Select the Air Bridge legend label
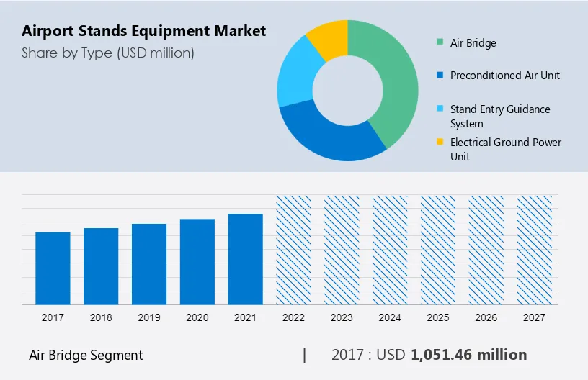This screenshot has height=380, width=588. point(473,43)
